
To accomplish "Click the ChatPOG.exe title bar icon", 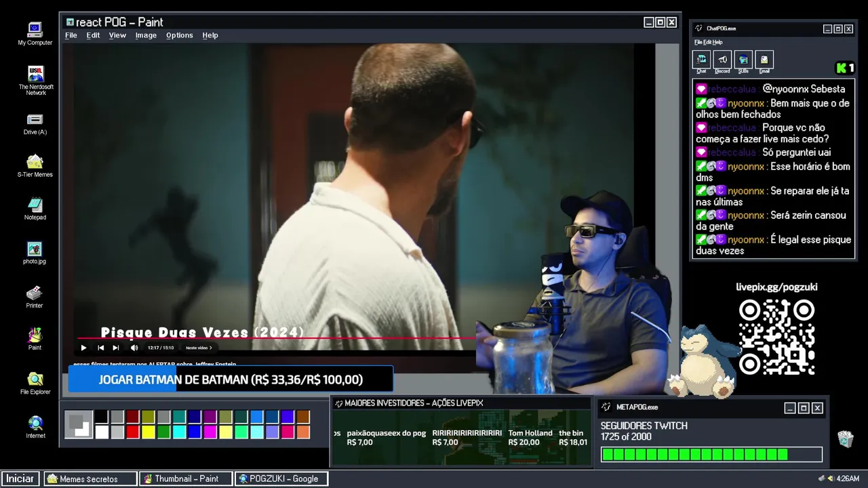I will pos(699,28).
